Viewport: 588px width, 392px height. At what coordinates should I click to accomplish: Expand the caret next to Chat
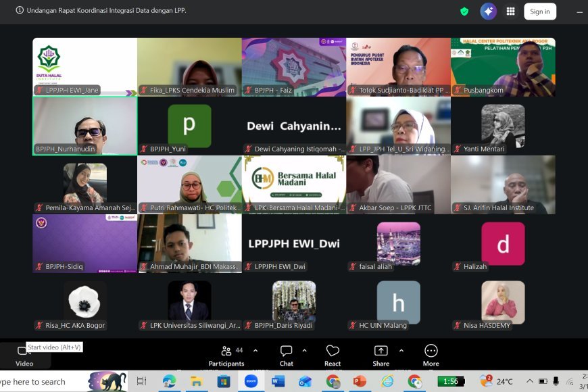pyautogui.click(x=305, y=351)
